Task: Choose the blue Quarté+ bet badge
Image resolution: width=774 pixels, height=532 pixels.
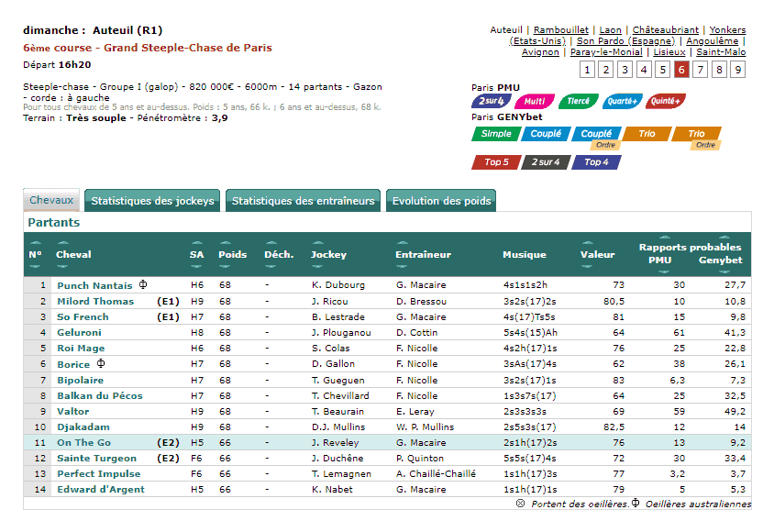Action: click(x=621, y=102)
